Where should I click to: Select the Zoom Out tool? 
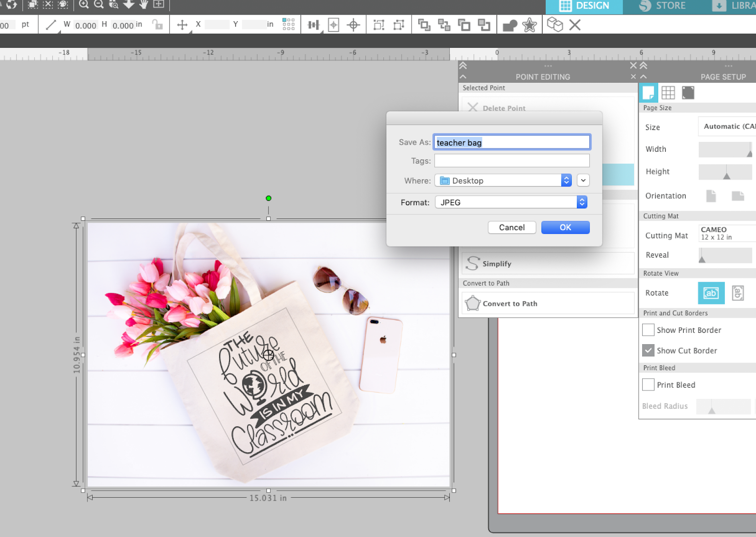coord(99,4)
